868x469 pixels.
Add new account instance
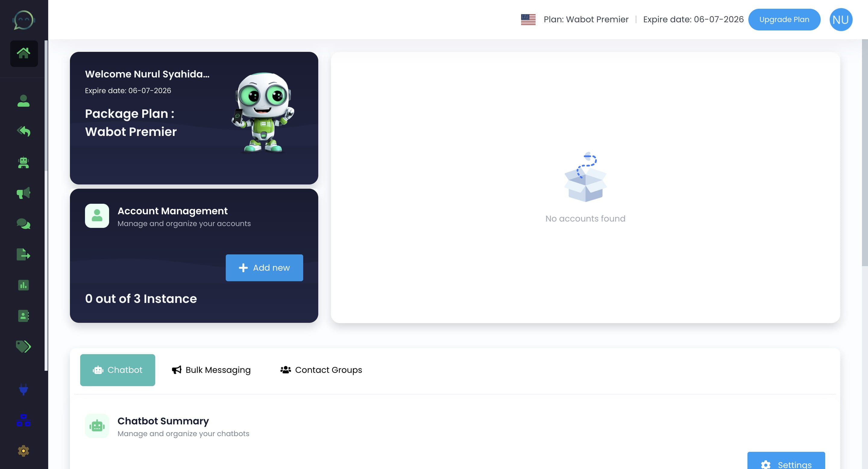pos(264,268)
